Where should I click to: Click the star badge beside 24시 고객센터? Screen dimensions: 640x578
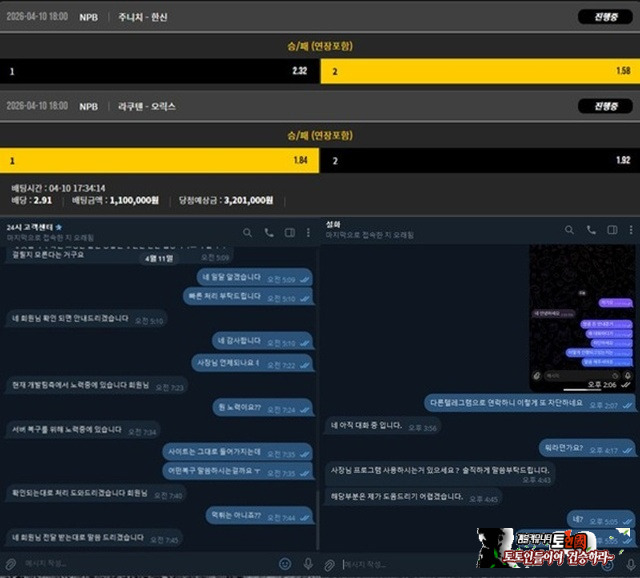click(x=59, y=227)
